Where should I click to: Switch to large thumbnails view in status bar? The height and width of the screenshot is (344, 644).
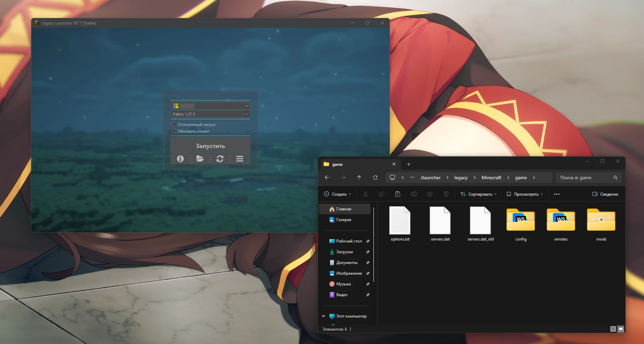point(621,329)
